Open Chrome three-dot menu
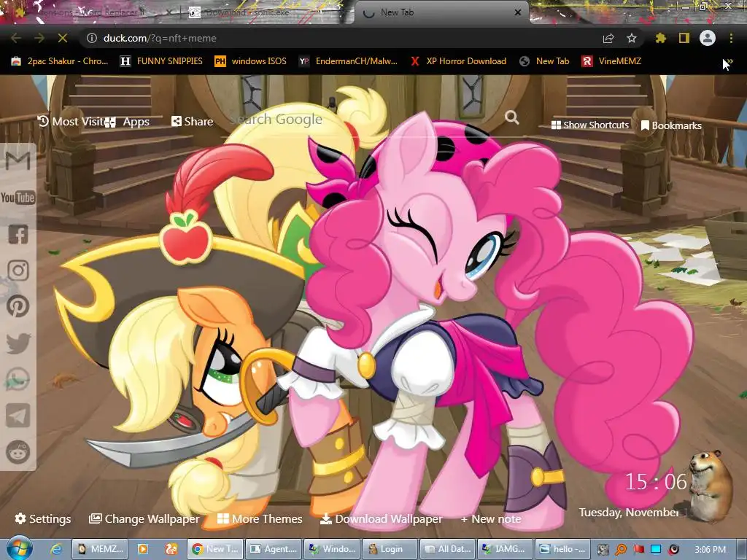 [x=731, y=38]
